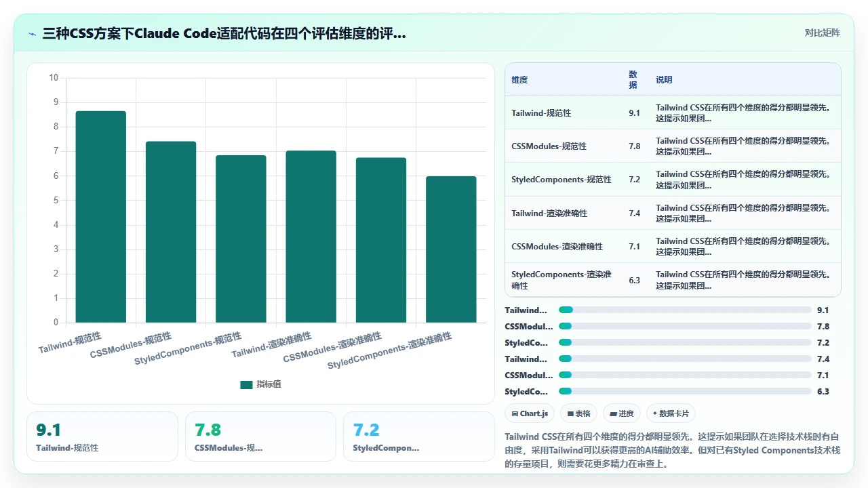Select the 数据卡片 chip

pos(671,413)
